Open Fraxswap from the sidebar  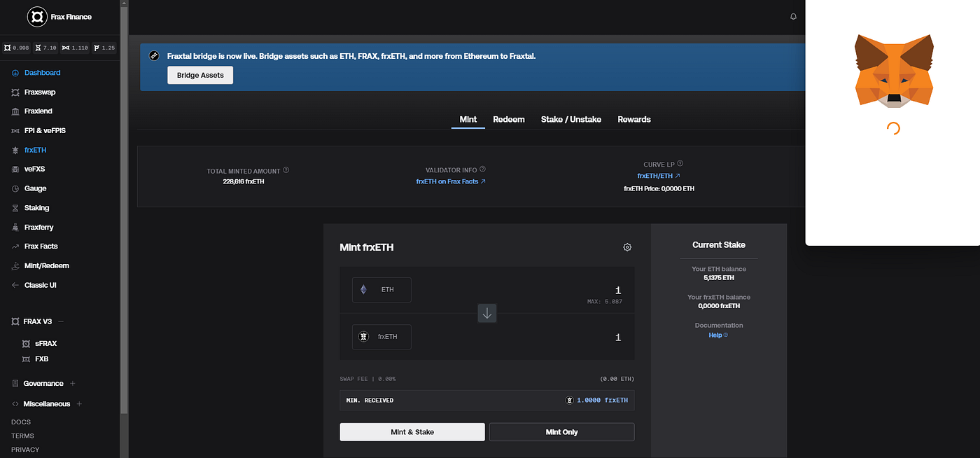pos(40,92)
